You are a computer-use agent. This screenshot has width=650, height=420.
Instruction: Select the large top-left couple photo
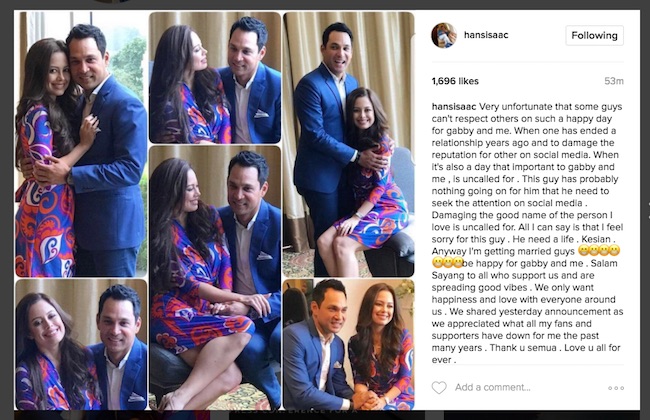[81, 144]
